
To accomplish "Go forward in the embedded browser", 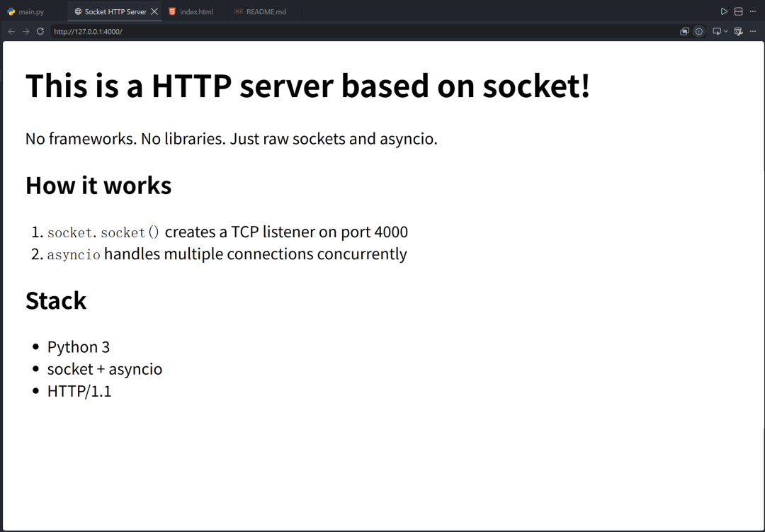I will pyautogui.click(x=26, y=32).
